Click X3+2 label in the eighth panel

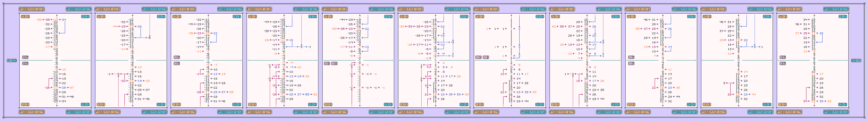616,105
